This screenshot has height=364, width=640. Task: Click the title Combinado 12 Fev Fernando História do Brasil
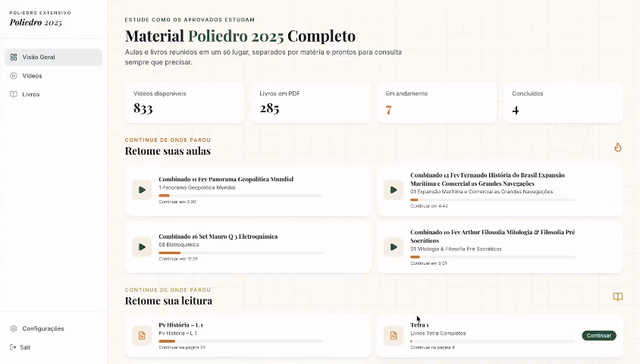click(487, 179)
